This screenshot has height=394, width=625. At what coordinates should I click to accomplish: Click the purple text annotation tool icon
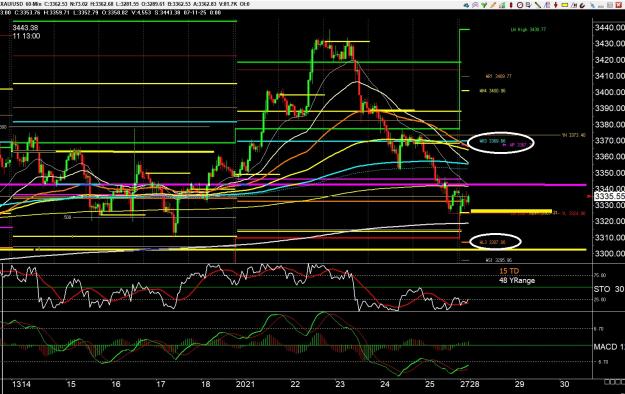pyautogui.click(x=547, y=5)
